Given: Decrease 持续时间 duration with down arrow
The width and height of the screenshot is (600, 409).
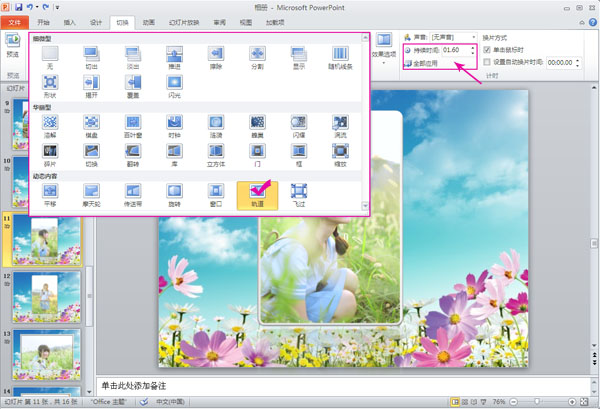Looking at the screenshot, I should coord(473,52).
